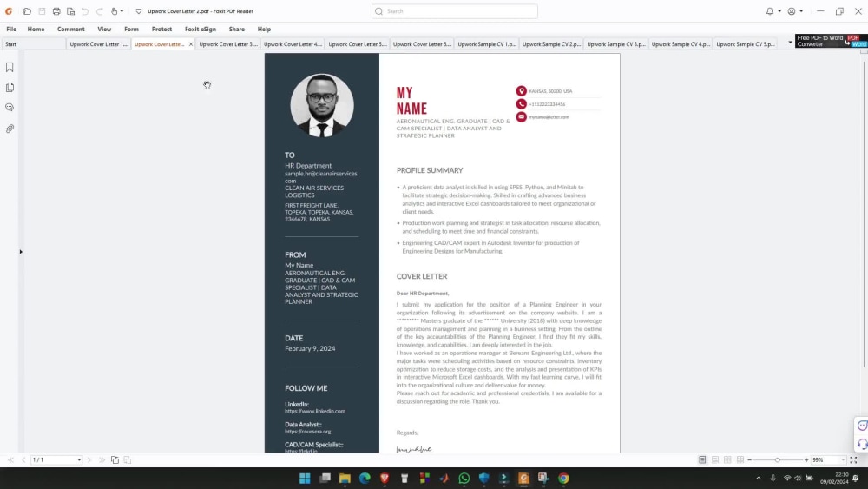Open the Comment ribbon tab
Image resolution: width=868 pixels, height=489 pixels.
point(71,29)
